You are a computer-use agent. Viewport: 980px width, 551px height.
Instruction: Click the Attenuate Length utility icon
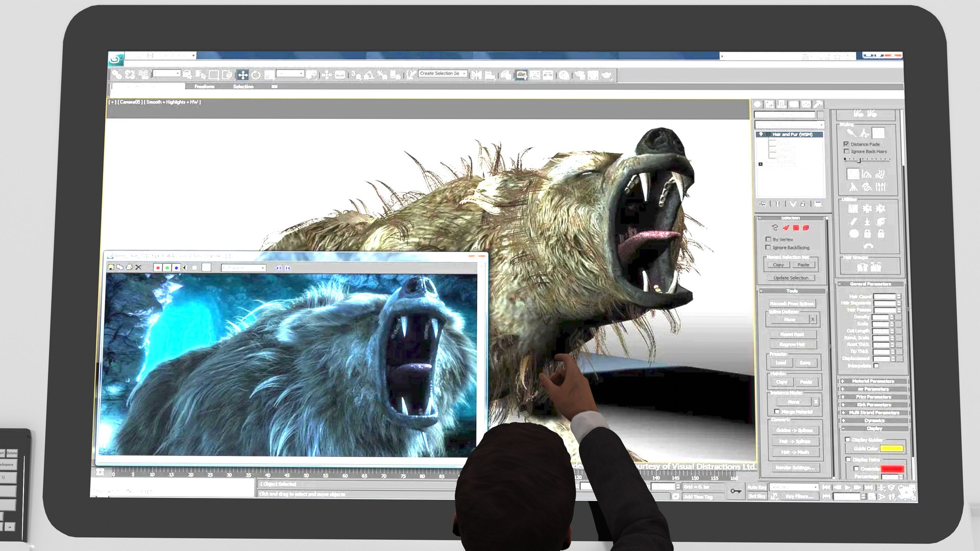[x=853, y=209]
